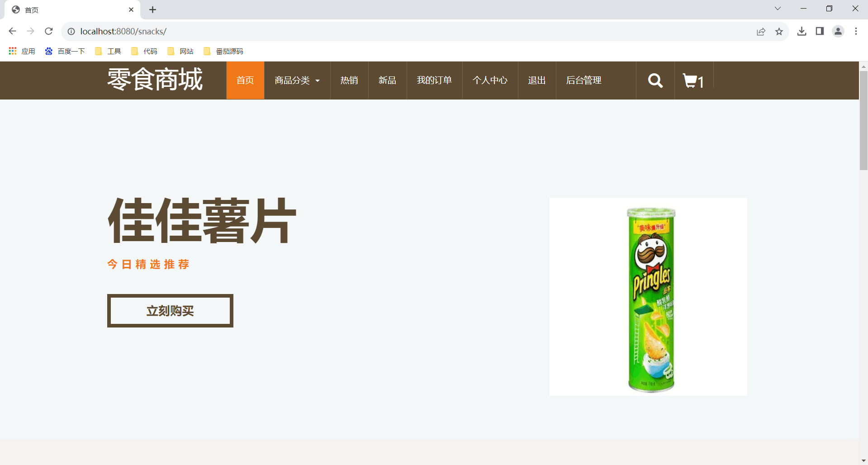The height and width of the screenshot is (465, 868).
Task: Click the 零食商城 site logo
Action: (155, 80)
